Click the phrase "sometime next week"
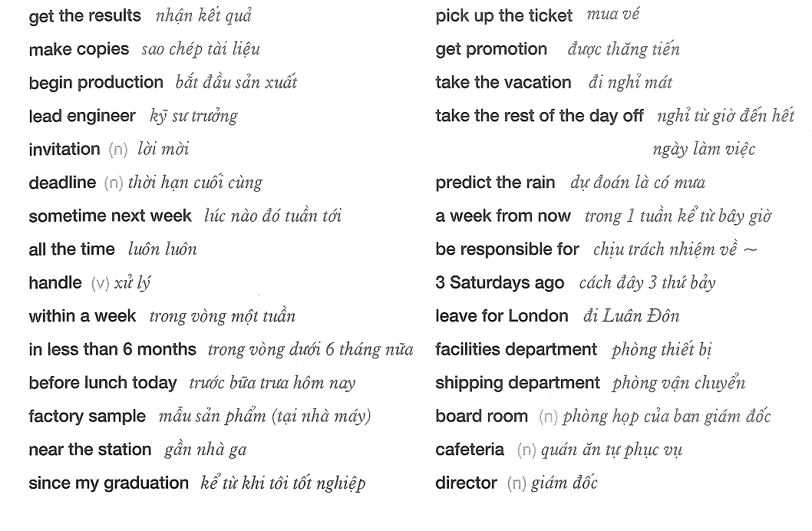812x531 pixels. [x=111, y=216]
